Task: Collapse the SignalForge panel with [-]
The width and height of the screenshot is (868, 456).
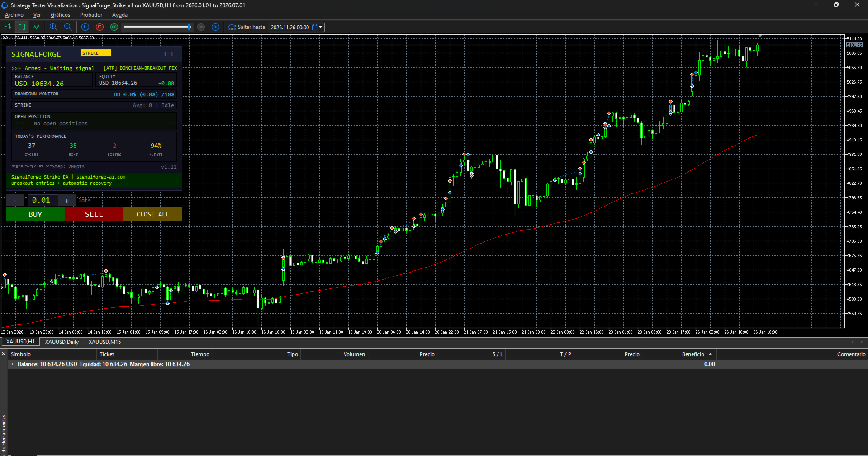Action: click(168, 54)
